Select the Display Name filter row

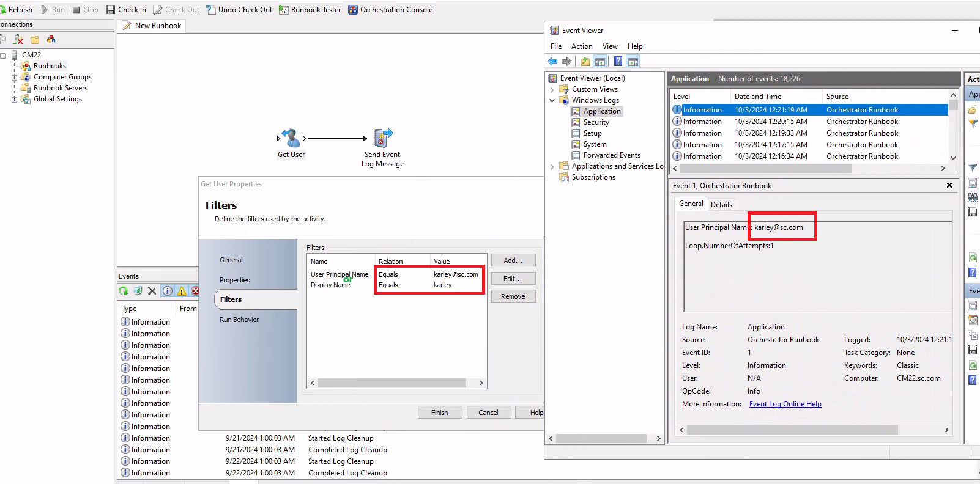(x=396, y=285)
